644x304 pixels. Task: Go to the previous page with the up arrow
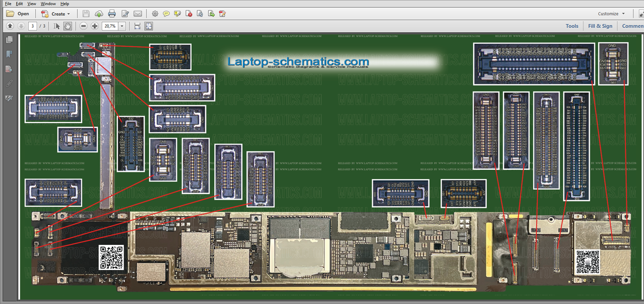(10, 26)
